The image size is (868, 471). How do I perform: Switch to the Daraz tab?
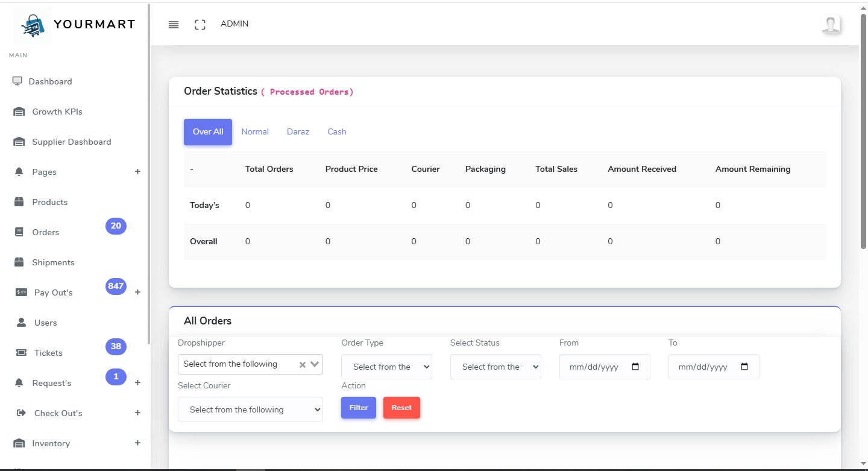point(298,131)
